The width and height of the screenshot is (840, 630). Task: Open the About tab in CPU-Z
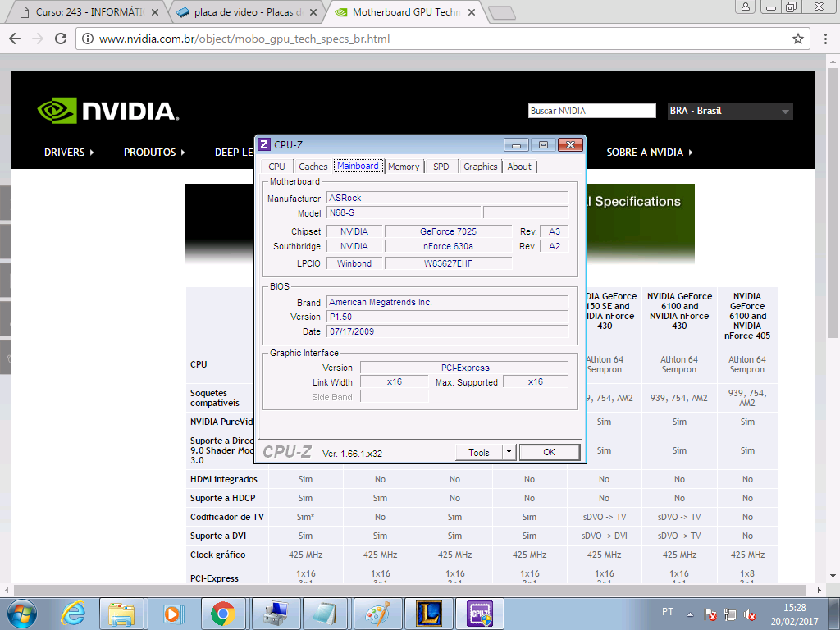(x=519, y=167)
